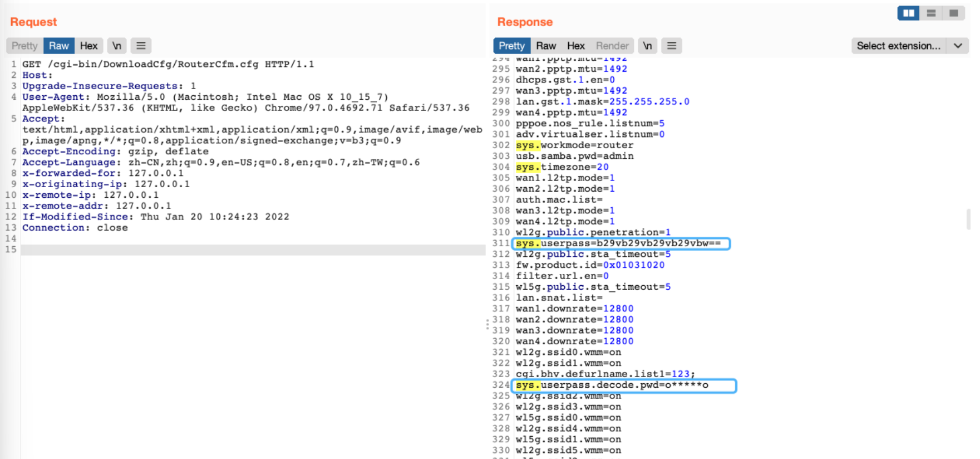Open Request panel hamburger options menu
Image resolution: width=980 pixels, height=459 pixels.
click(141, 46)
